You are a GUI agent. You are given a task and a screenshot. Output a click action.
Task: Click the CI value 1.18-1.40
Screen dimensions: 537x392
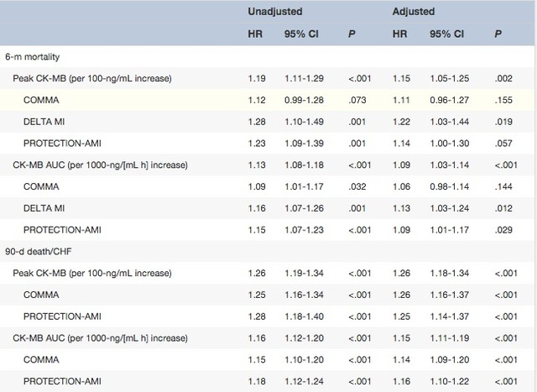point(304,316)
